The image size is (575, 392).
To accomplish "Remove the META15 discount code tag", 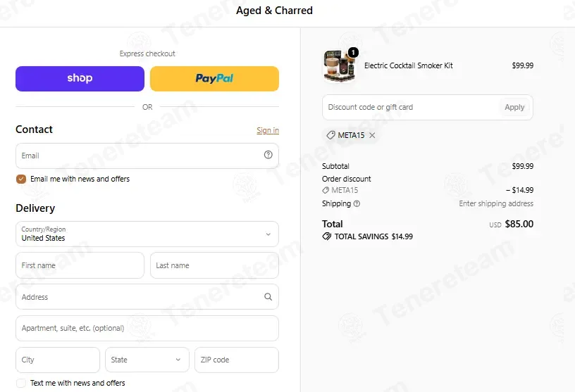I will [372, 135].
